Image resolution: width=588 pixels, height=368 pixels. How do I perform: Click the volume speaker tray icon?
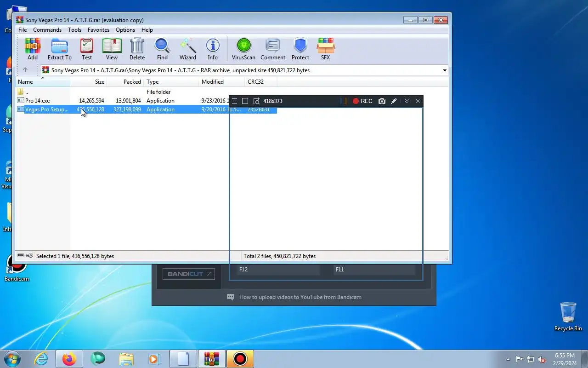[542, 359]
